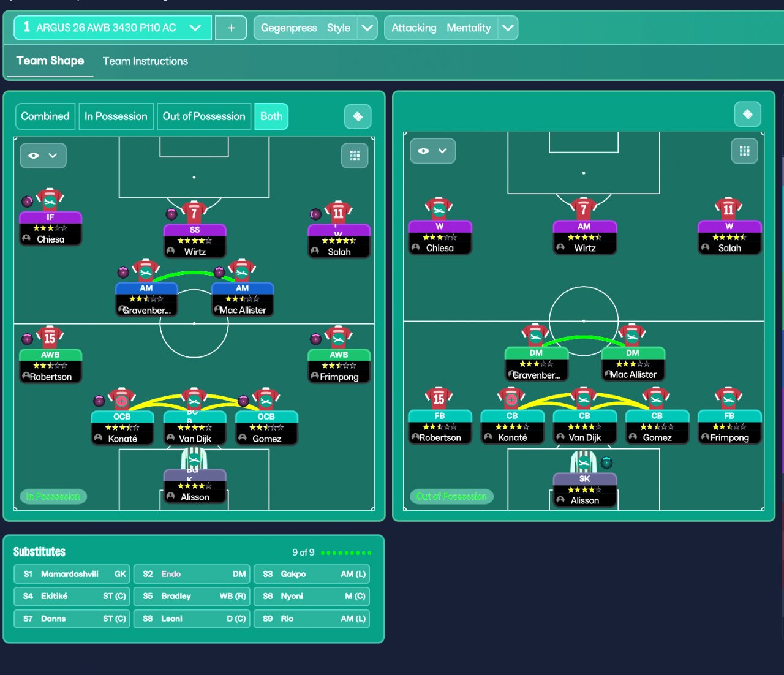Open the purple badge next to Salah's in-possession shirt
The image size is (784, 675).
pos(315,214)
